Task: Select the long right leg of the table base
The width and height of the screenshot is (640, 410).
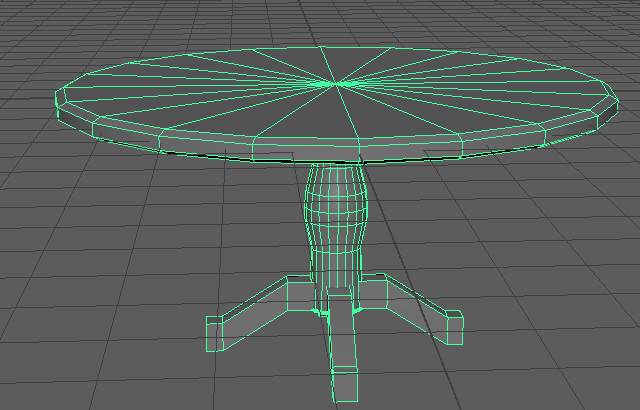Action: coord(416,308)
